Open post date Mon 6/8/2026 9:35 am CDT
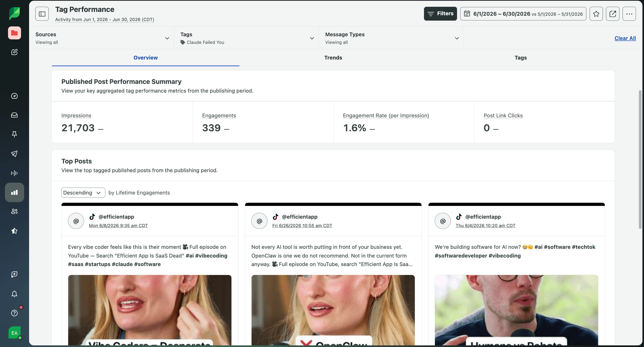This screenshot has height=347, width=644. click(118, 226)
